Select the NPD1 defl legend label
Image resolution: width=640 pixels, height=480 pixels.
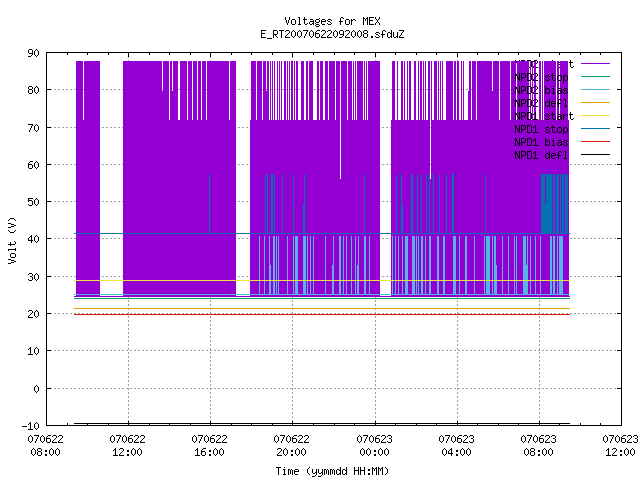pos(541,155)
